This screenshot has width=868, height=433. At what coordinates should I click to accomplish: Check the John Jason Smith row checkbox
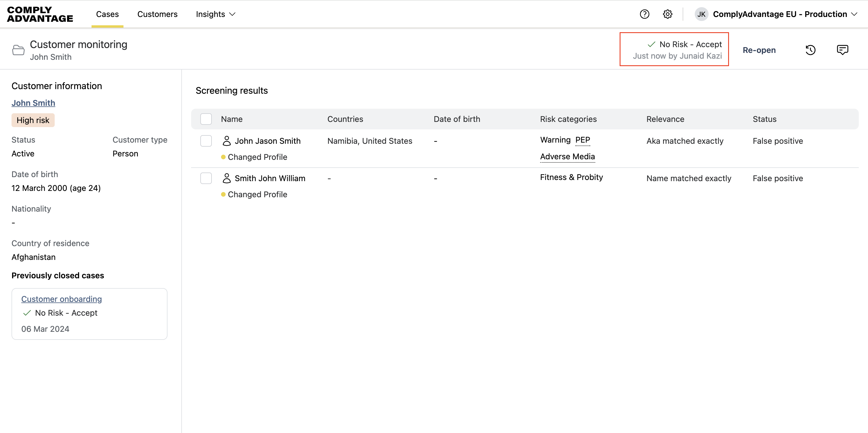pos(206,141)
